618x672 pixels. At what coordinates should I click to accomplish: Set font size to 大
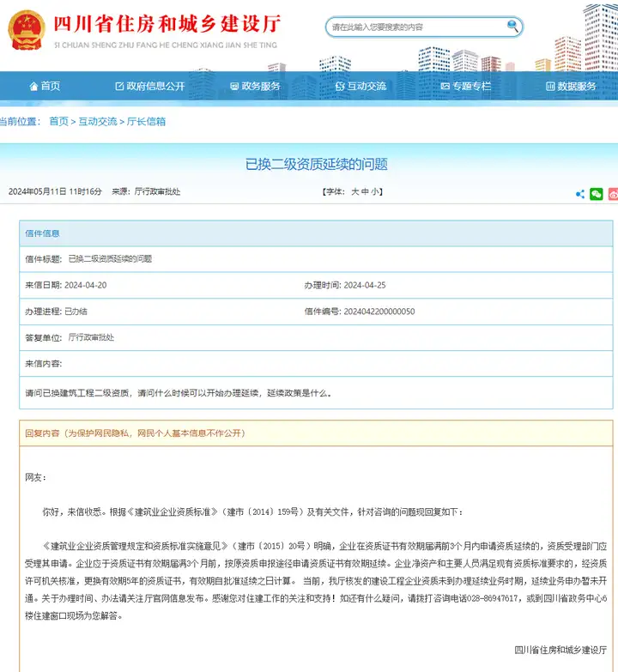click(354, 191)
